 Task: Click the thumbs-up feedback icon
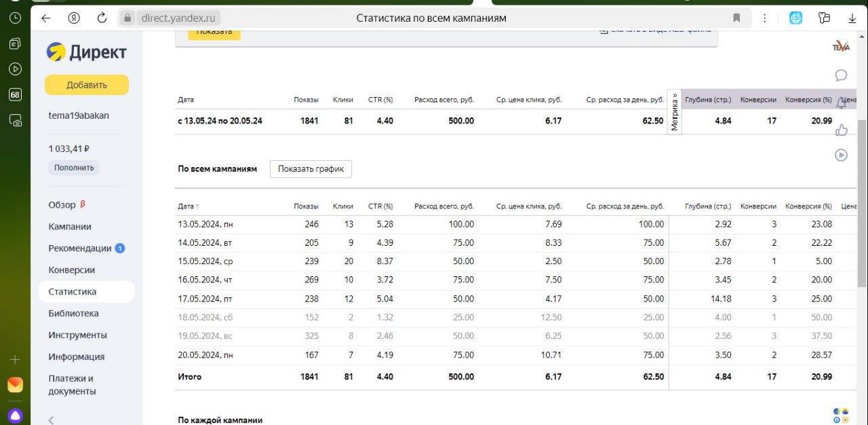(841, 129)
